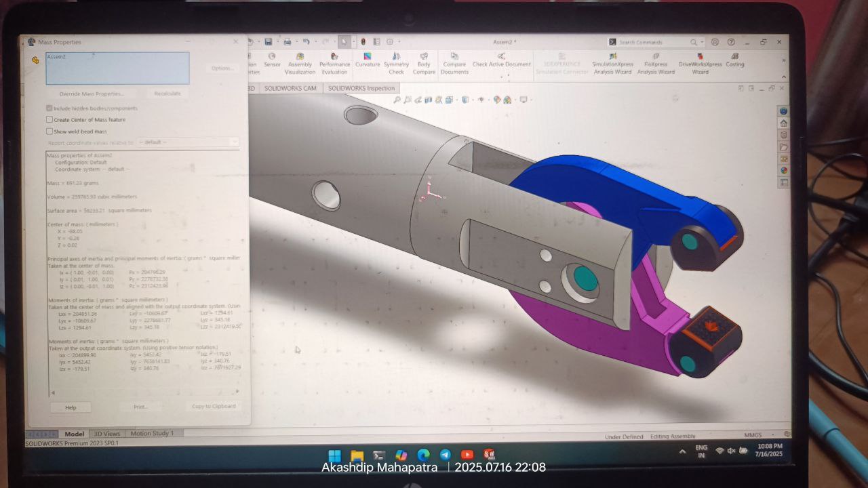Expand the Search Commands dropdown arrow

pyautogui.click(x=701, y=42)
